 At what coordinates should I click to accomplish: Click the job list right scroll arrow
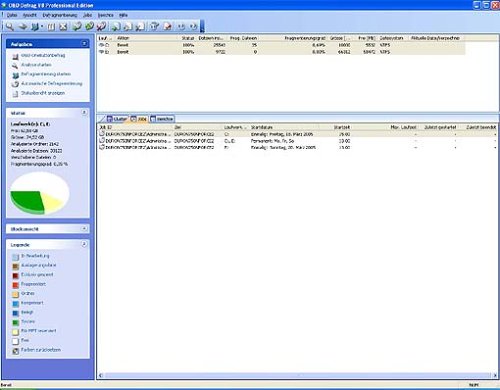495,375
